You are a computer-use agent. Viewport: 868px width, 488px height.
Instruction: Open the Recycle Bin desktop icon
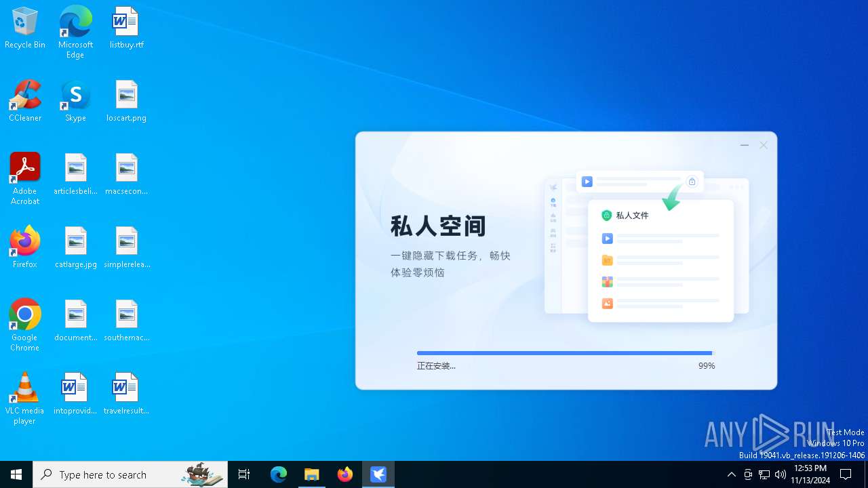coord(25,28)
